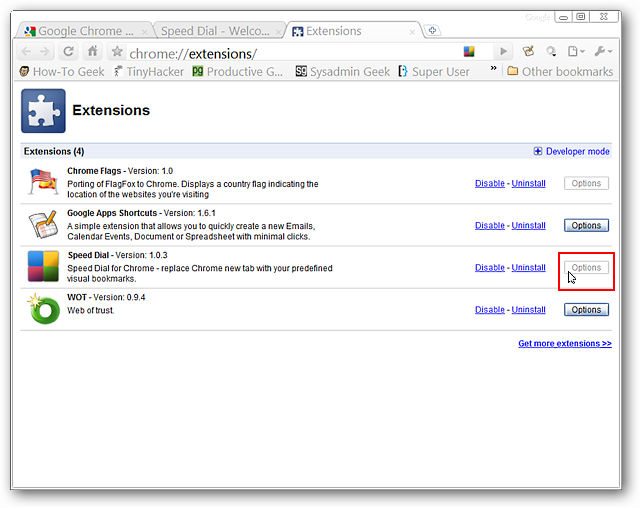Expand Developer mode section

[571, 152]
